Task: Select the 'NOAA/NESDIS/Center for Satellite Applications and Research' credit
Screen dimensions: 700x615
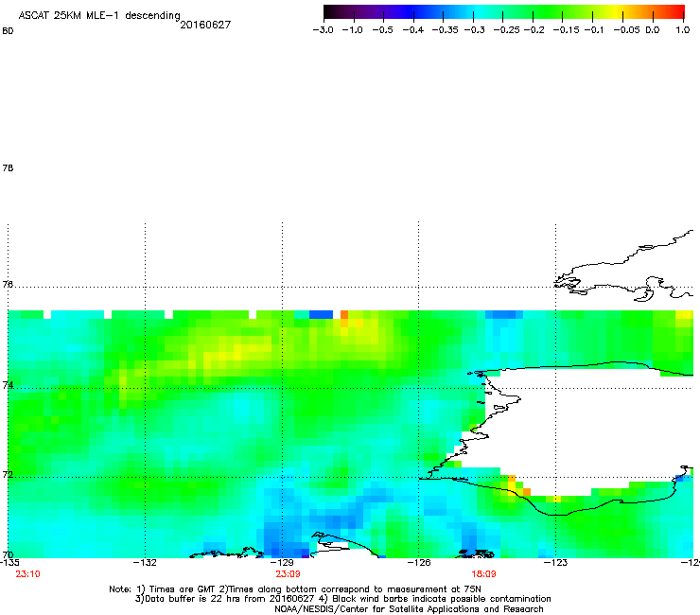Action: pyautogui.click(x=409, y=609)
